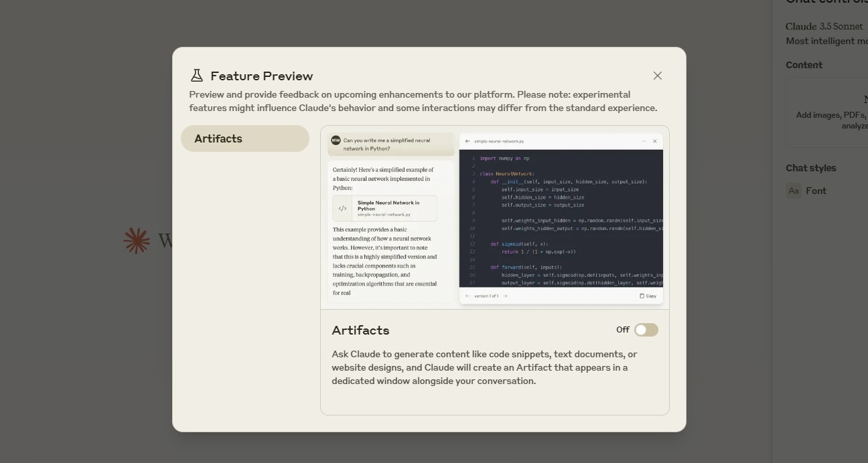
Task: Click the Copy button below the code
Action: tap(648, 296)
